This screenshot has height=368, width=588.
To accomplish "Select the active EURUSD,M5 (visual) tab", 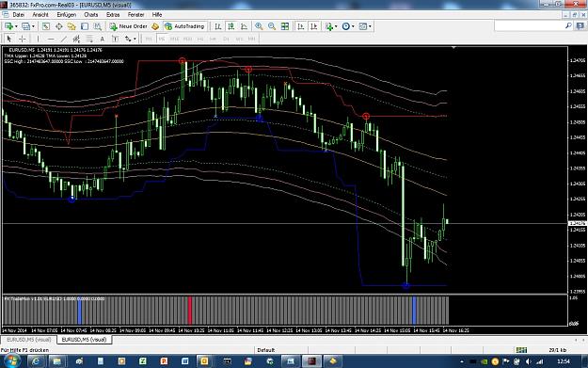I will (84, 340).
